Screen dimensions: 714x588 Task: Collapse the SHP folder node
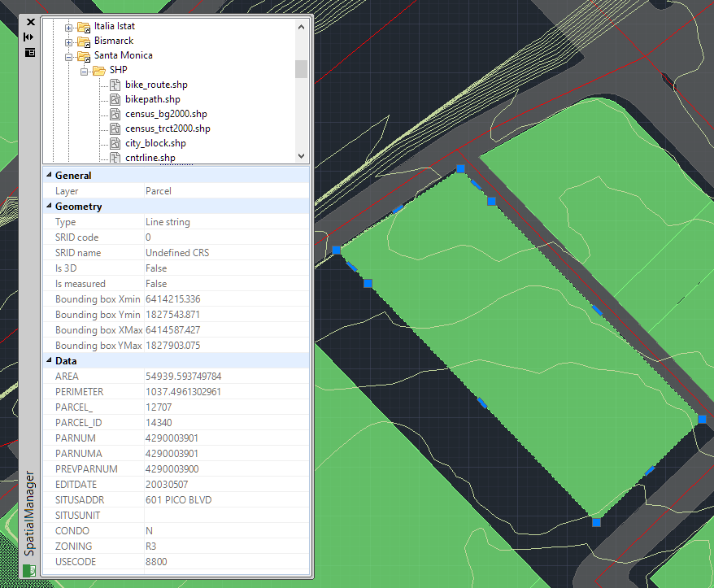click(x=84, y=70)
